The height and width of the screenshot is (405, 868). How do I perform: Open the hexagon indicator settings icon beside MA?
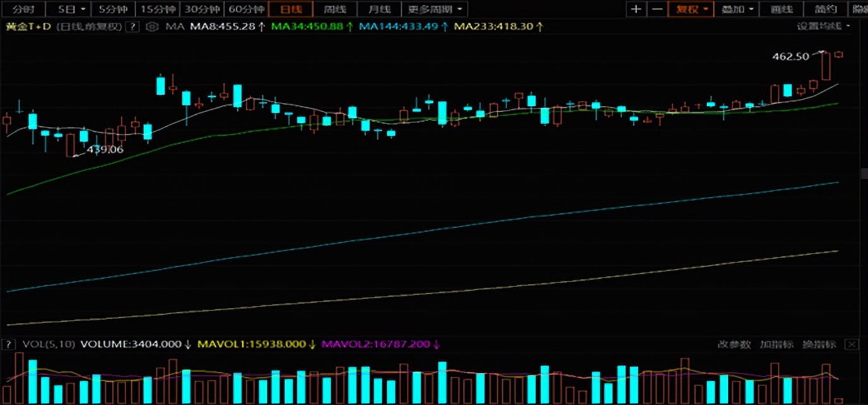pos(151,26)
